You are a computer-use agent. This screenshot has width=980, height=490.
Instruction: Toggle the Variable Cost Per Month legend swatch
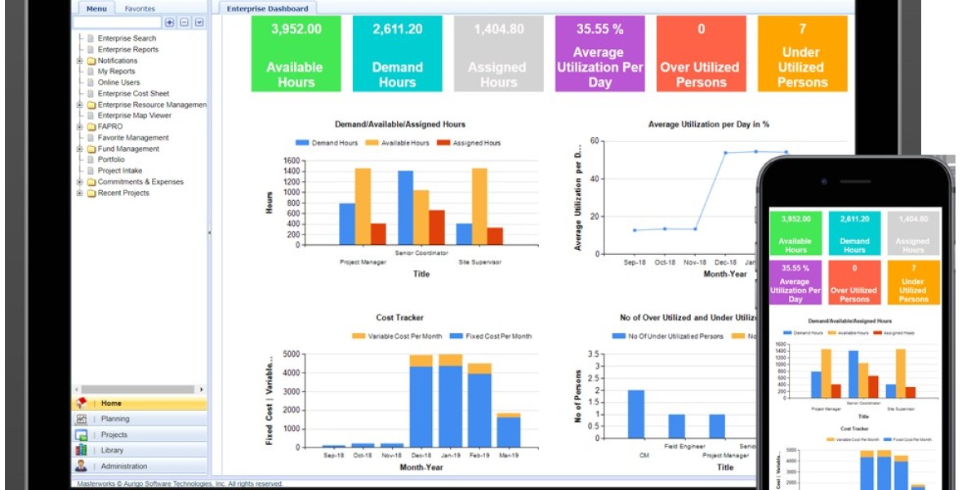359,336
